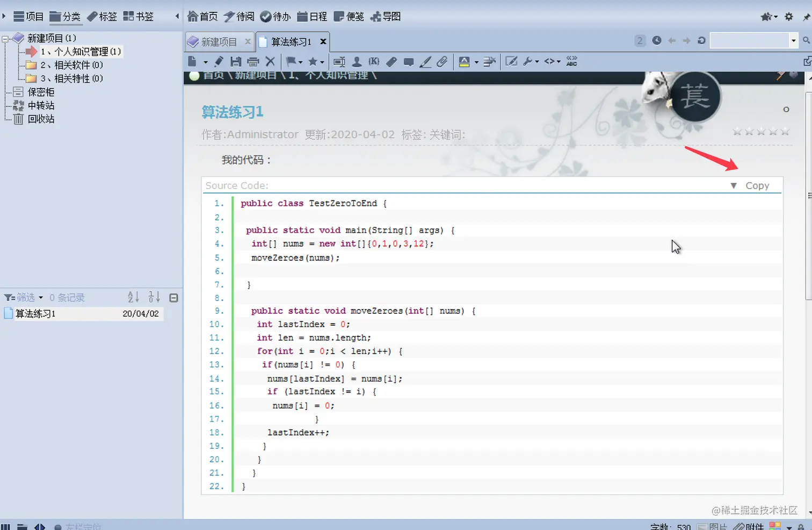Open 中转站 in the tree
The image size is (812, 530).
(41, 105)
